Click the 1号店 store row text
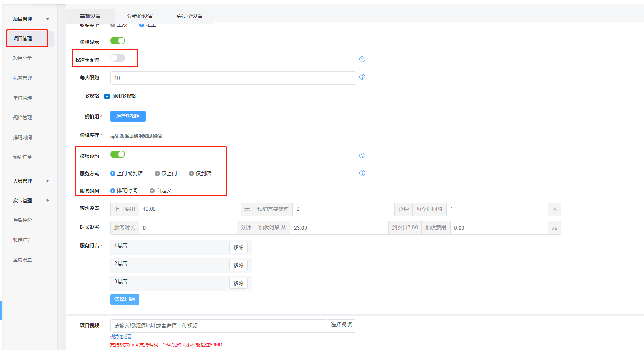 point(121,245)
